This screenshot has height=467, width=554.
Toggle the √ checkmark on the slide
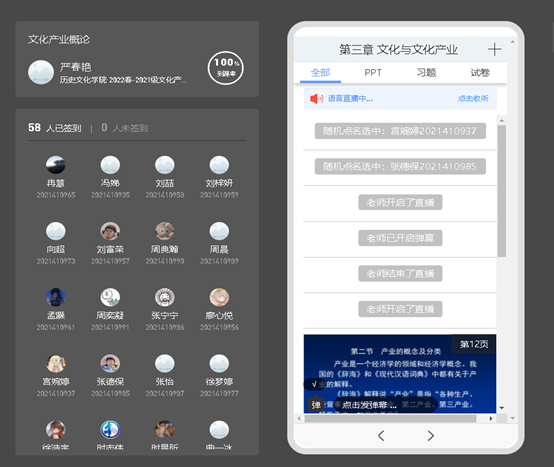(x=314, y=384)
